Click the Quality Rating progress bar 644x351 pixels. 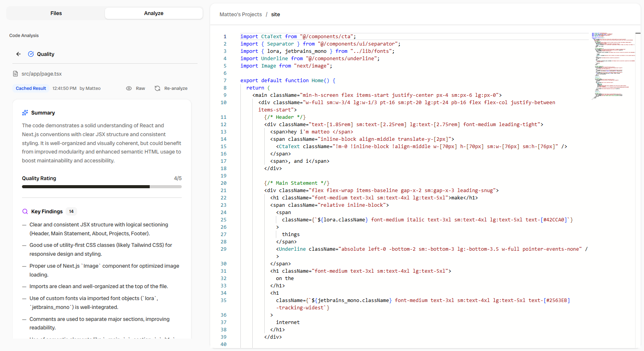tap(101, 187)
